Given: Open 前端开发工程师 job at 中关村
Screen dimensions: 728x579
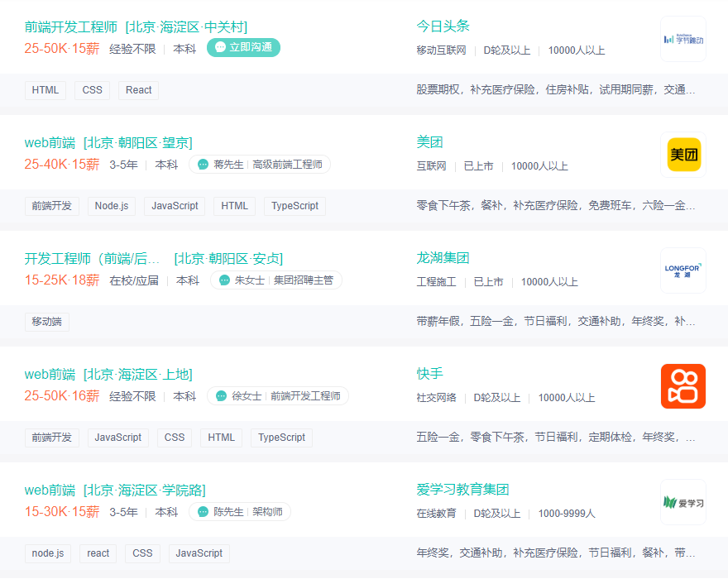Looking at the screenshot, I should pyautogui.click(x=70, y=26).
